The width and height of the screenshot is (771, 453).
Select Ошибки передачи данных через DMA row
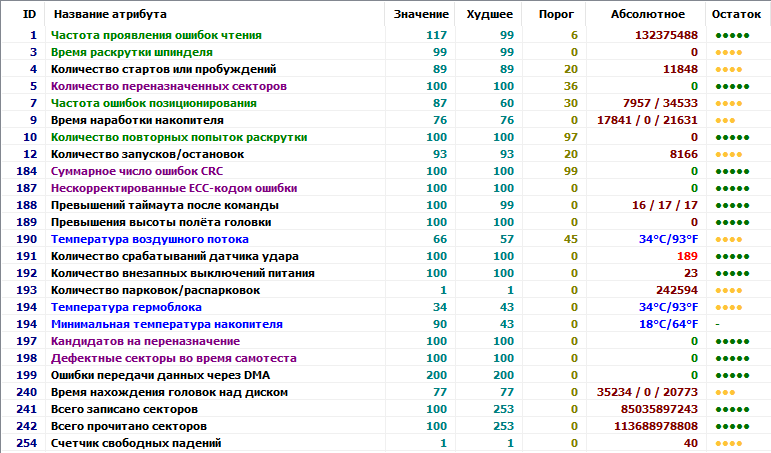pyautogui.click(x=386, y=375)
